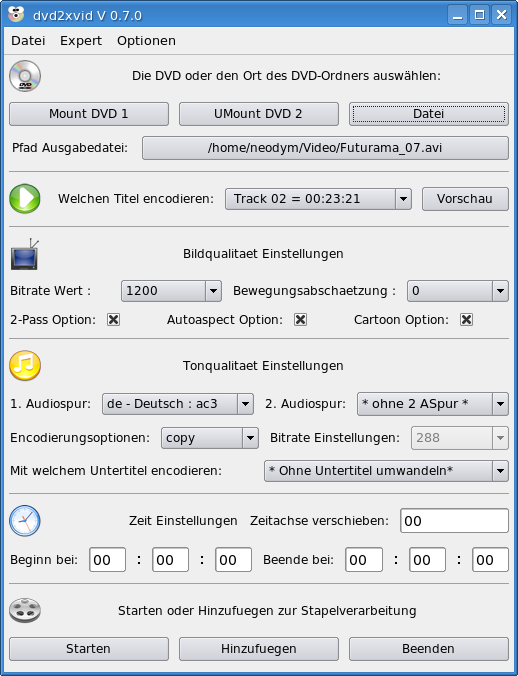Click the output path Futurama_07.avi button
Screen dimensions: 518x676
[x=325, y=148]
